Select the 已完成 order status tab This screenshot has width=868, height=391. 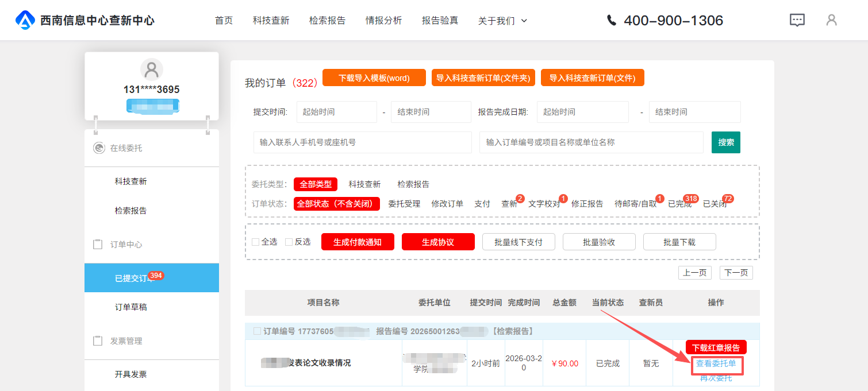pyautogui.click(x=679, y=203)
